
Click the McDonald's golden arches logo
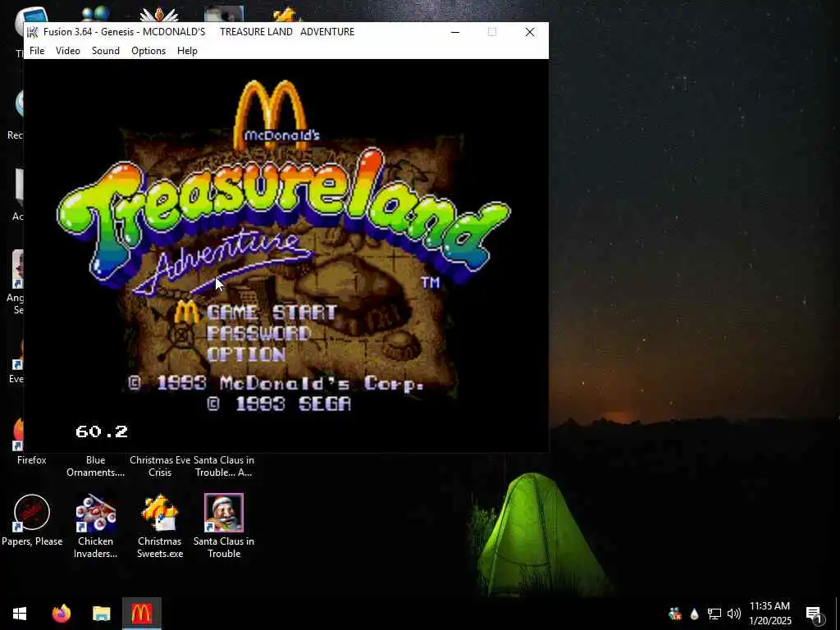(272, 114)
